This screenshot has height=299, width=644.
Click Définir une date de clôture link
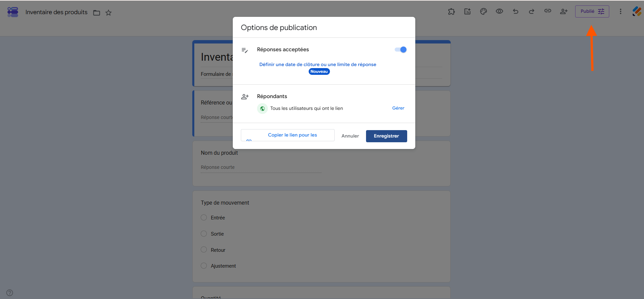pyautogui.click(x=318, y=64)
